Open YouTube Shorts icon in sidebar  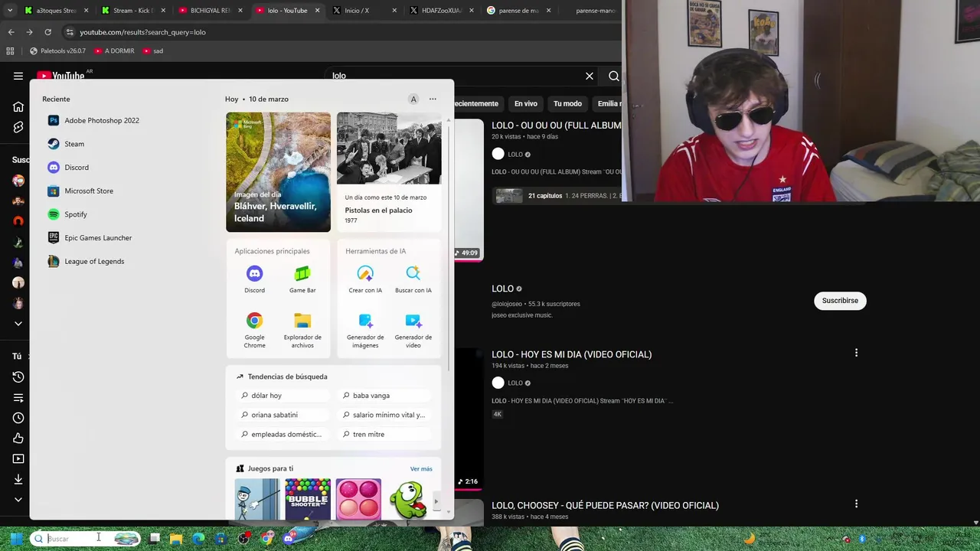tap(18, 127)
